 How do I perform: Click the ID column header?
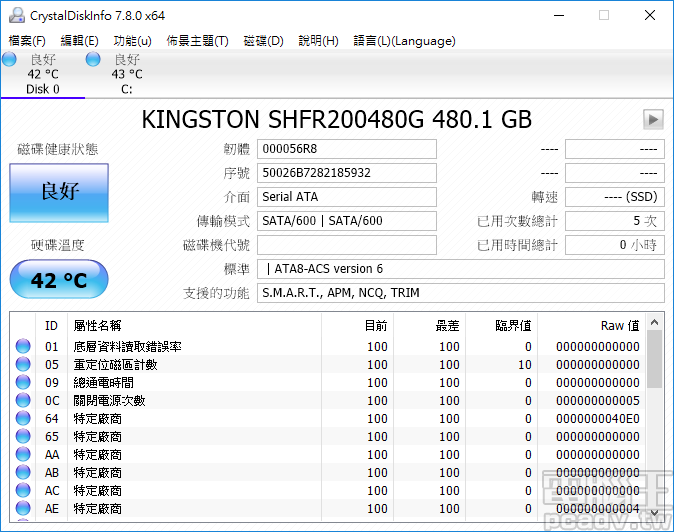point(51,326)
